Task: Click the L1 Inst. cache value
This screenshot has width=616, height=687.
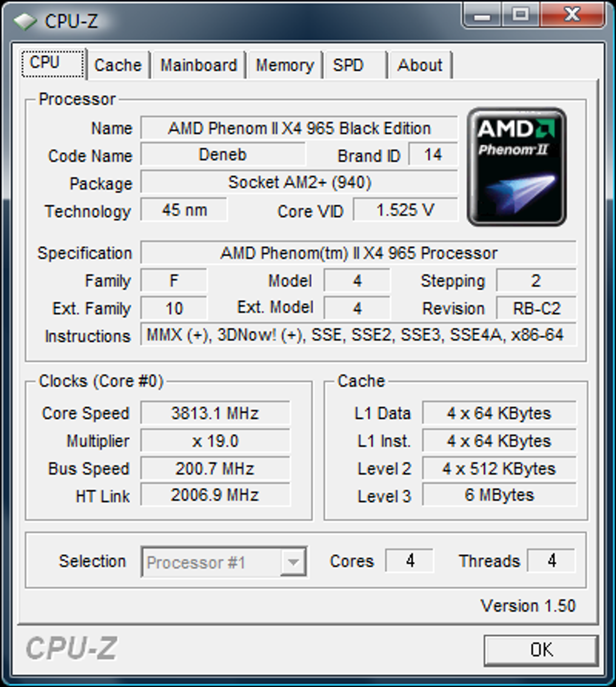Action: (x=499, y=441)
